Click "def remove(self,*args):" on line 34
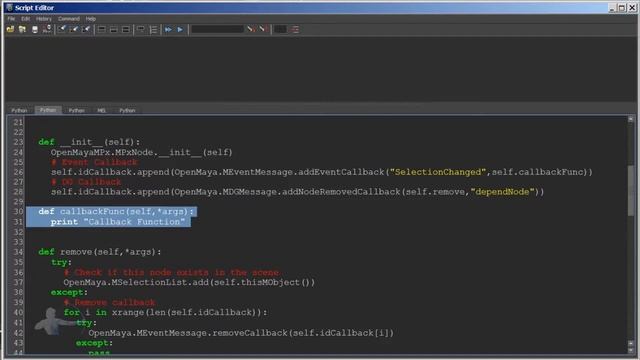 (100, 252)
